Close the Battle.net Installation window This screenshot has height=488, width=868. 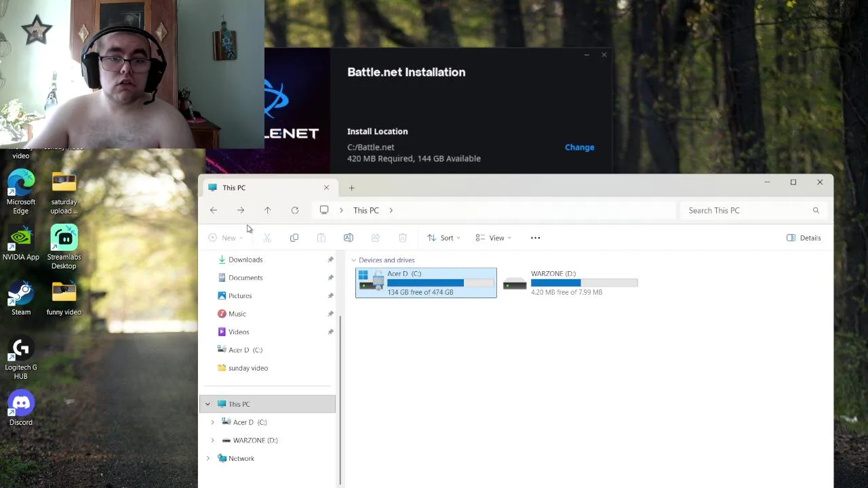[x=604, y=55]
